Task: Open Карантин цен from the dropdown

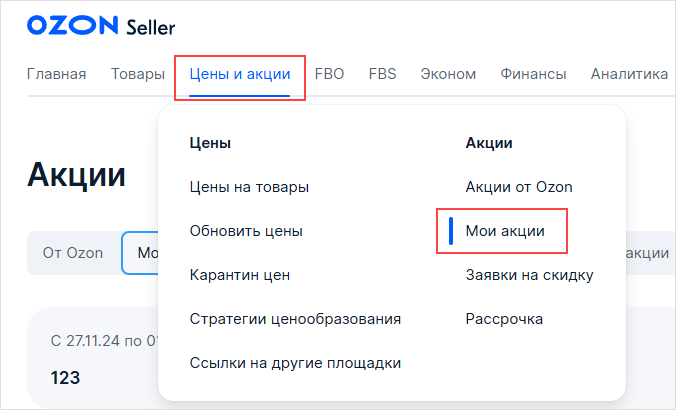Action: coord(240,275)
